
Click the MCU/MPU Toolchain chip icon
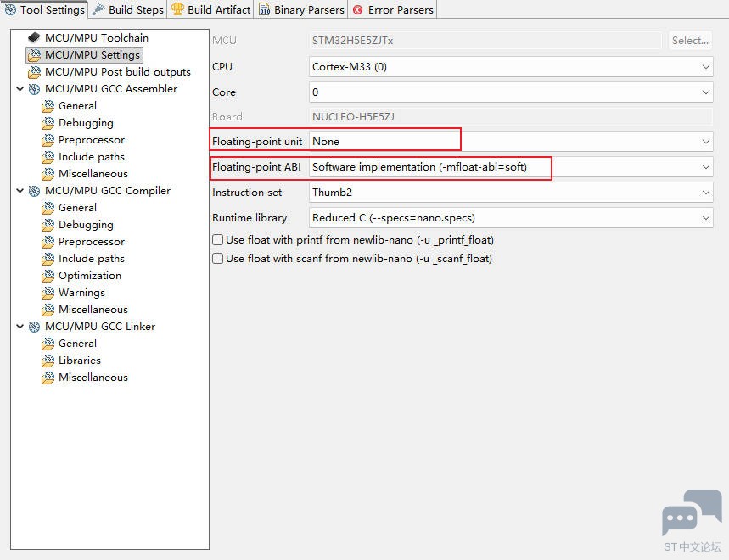[34, 37]
